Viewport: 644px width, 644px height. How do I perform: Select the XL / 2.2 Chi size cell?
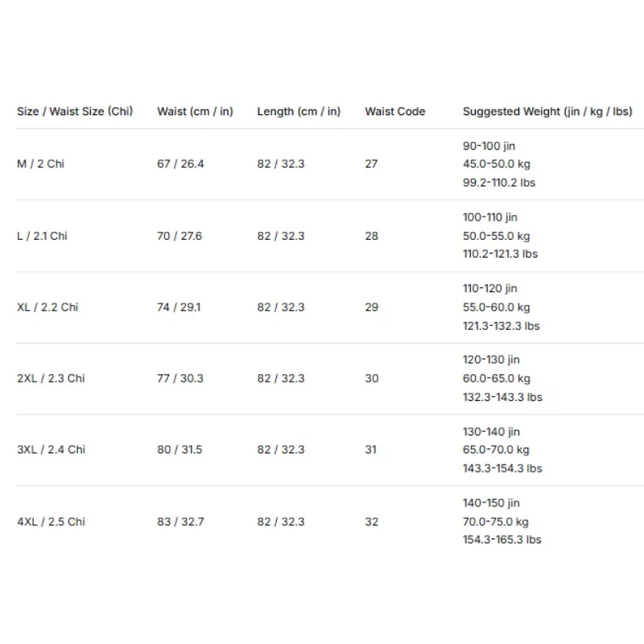pyautogui.click(x=47, y=308)
